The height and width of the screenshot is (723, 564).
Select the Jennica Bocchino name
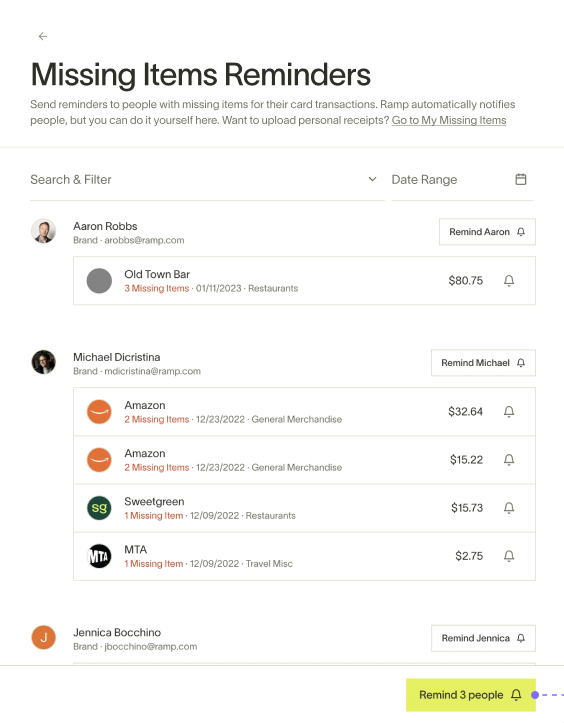coord(117,633)
